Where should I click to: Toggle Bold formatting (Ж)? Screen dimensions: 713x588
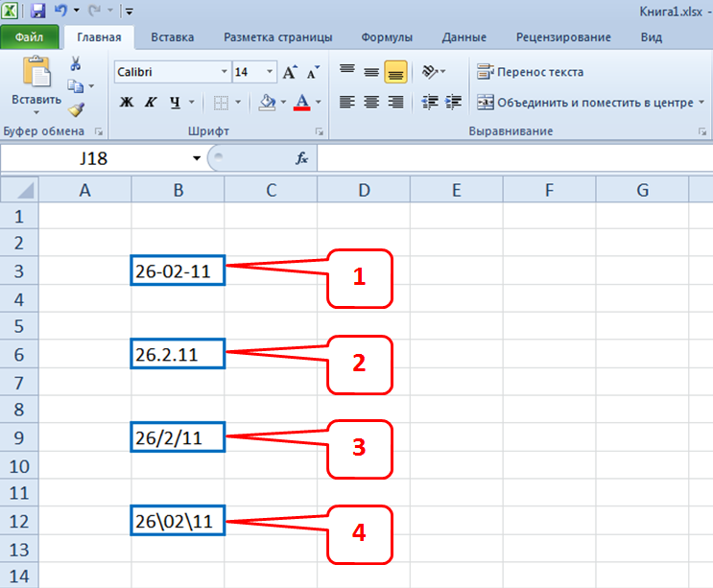coord(126,102)
